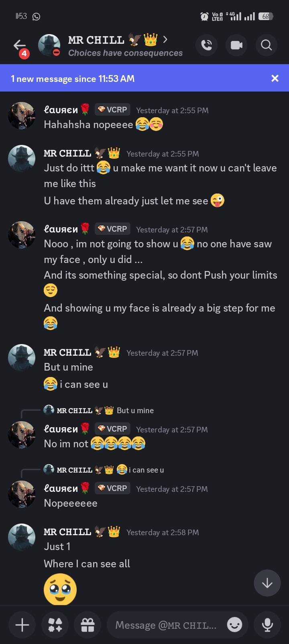Jump to replied message "But u mine"
This screenshot has width=289, height=644.
(x=135, y=410)
